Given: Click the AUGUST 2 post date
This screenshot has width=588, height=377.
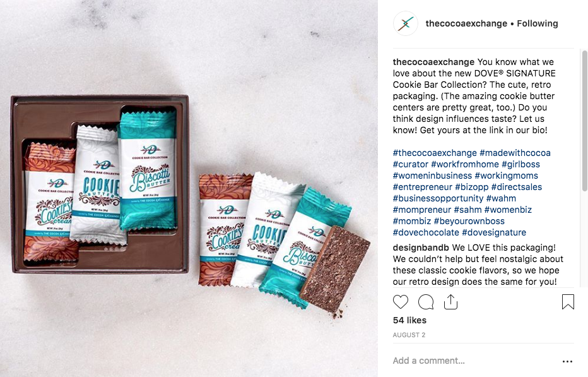Looking at the screenshot, I should tap(409, 335).
